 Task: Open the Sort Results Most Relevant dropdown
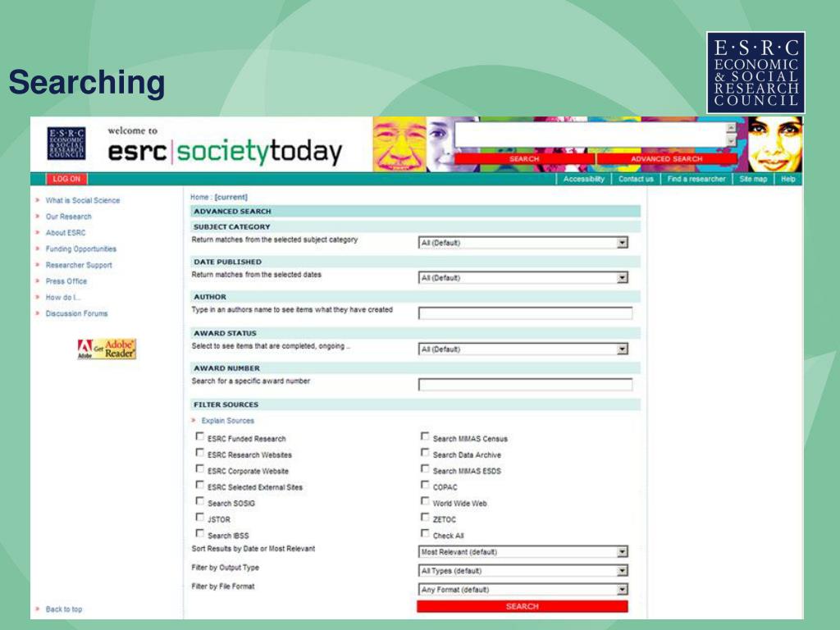(x=523, y=552)
